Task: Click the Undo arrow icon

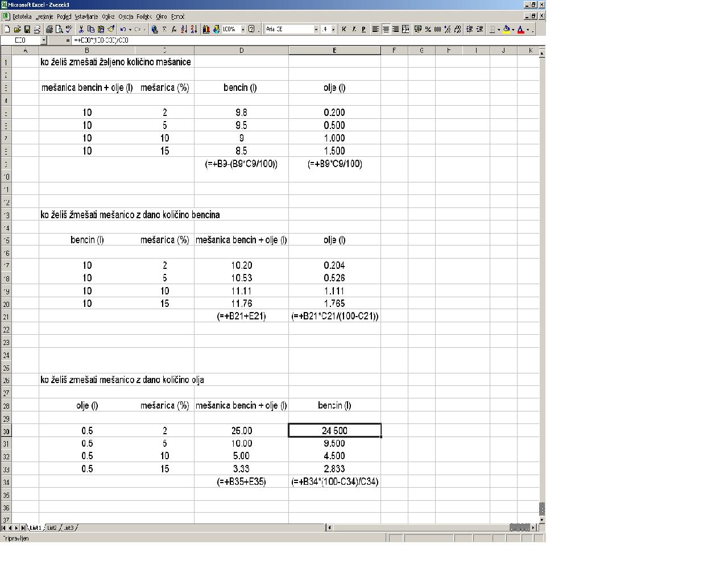Action: click(x=123, y=29)
